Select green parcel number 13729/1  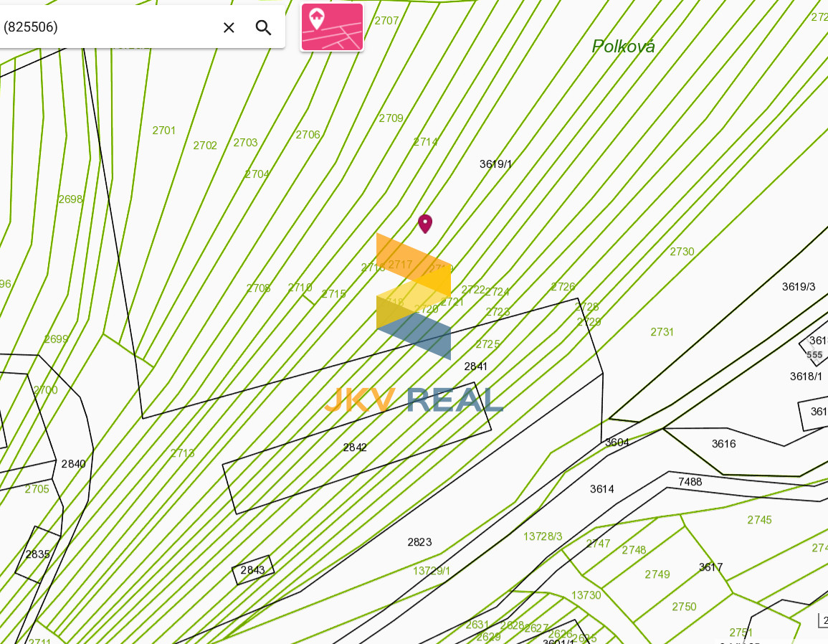pyautogui.click(x=432, y=571)
